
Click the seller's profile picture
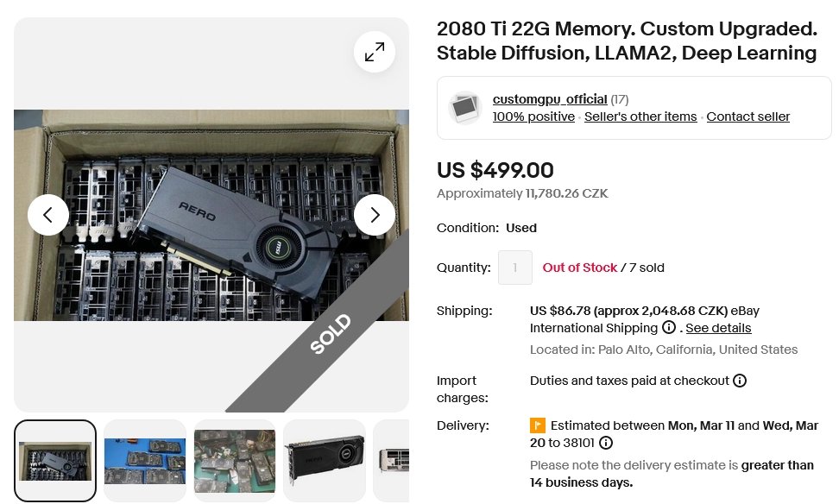tap(465, 107)
